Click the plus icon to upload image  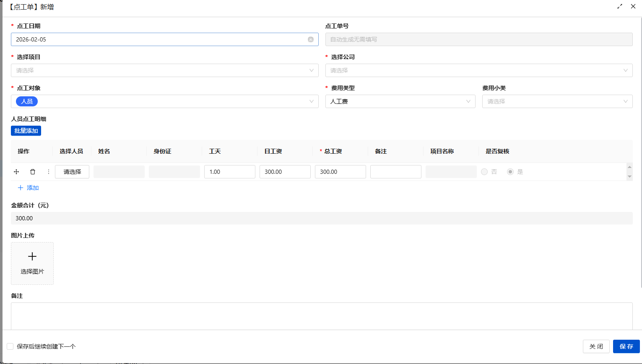(x=32, y=256)
